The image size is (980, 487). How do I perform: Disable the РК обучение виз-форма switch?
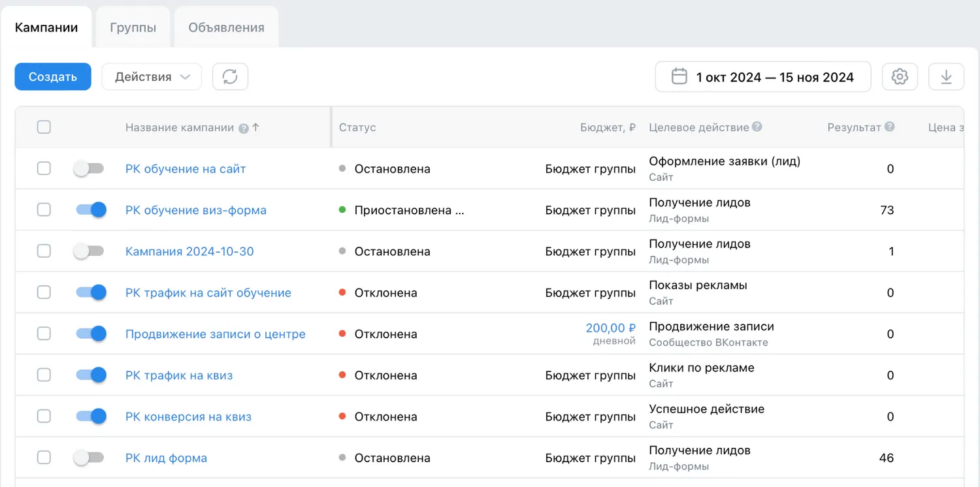click(x=91, y=210)
